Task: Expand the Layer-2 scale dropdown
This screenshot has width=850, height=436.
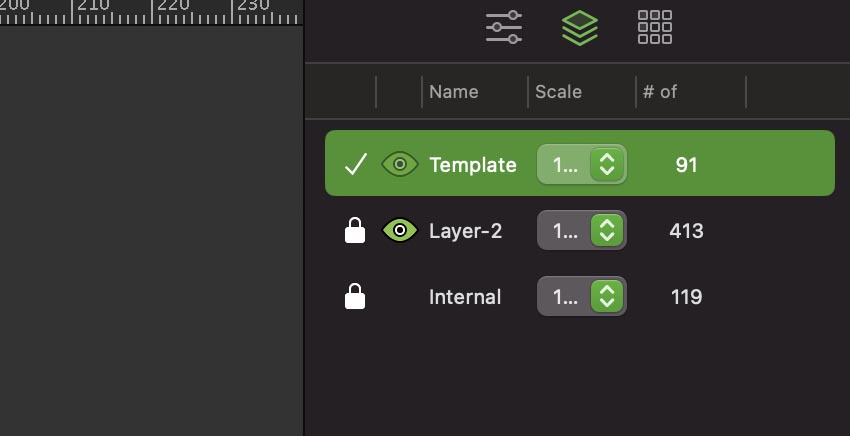Action: pos(606,232)
